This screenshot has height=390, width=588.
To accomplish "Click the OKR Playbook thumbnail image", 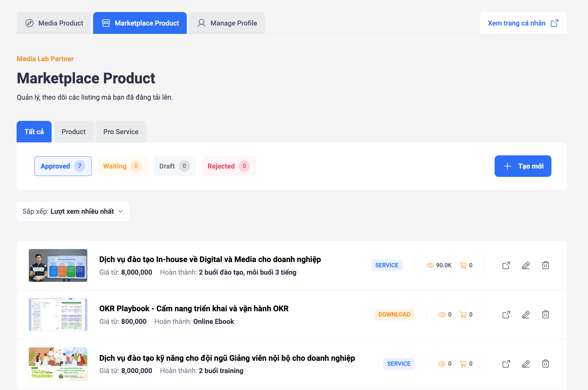I will tap(58, 314).
